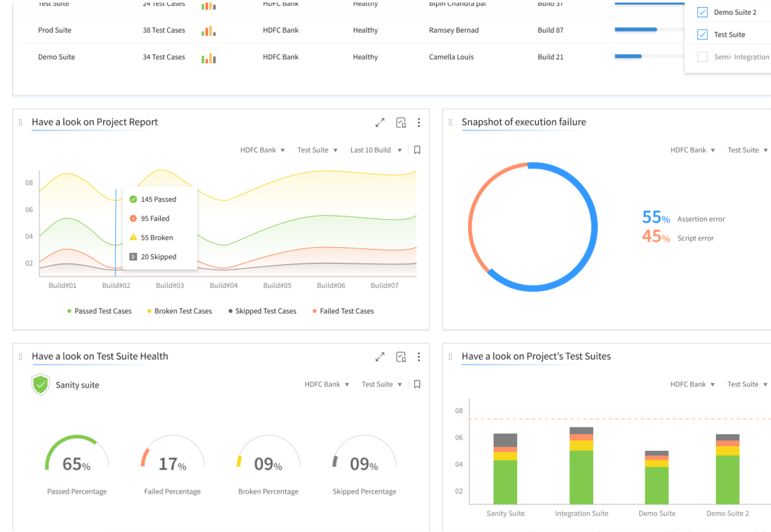The image size is (771, 532).
Task: Open the Project Report export-preview icon
Action: point(401,123)
